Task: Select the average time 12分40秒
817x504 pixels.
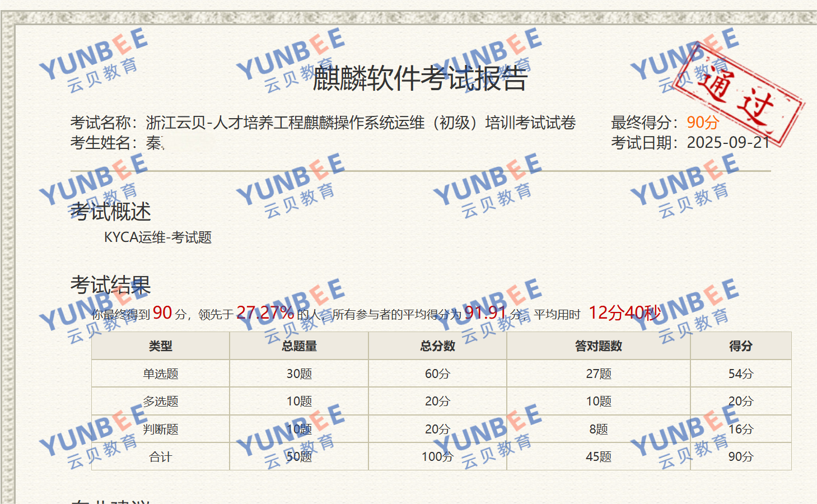Action: (624, 312)
